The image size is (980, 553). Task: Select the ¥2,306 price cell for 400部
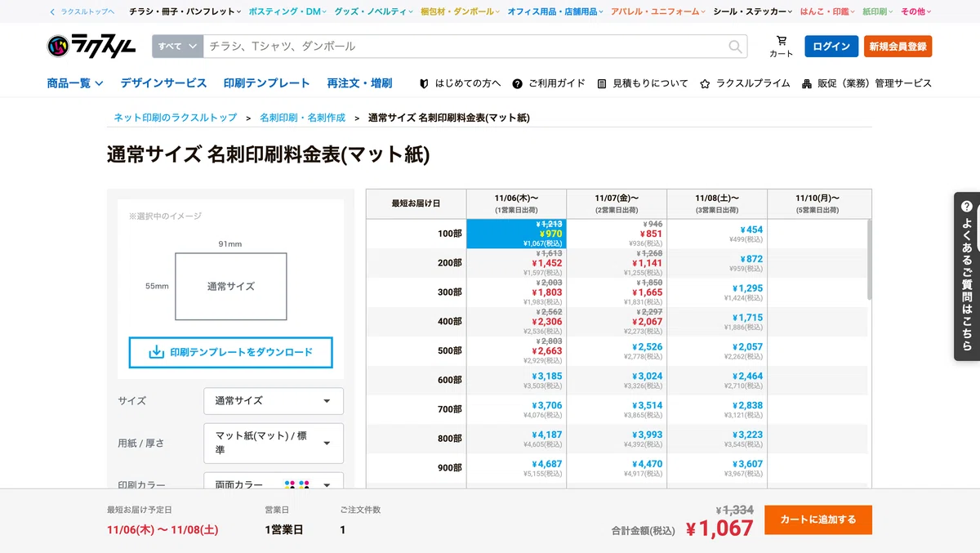516,322
